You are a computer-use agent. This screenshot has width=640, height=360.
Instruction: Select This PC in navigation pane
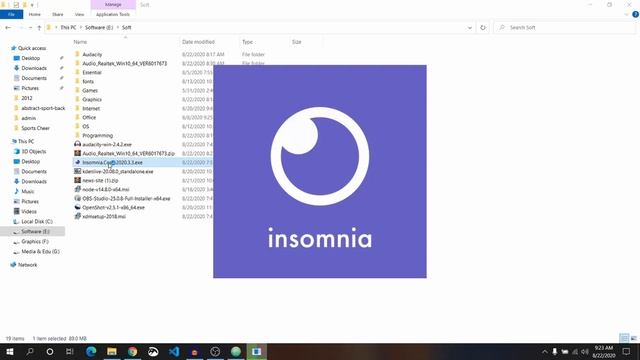click(26, 141)
